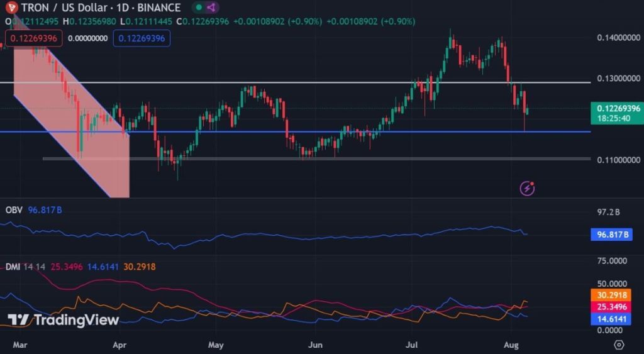The image size is (644, 354).
Task: Click the 0.13000000 price axis label
Action: tap(619, 79)
